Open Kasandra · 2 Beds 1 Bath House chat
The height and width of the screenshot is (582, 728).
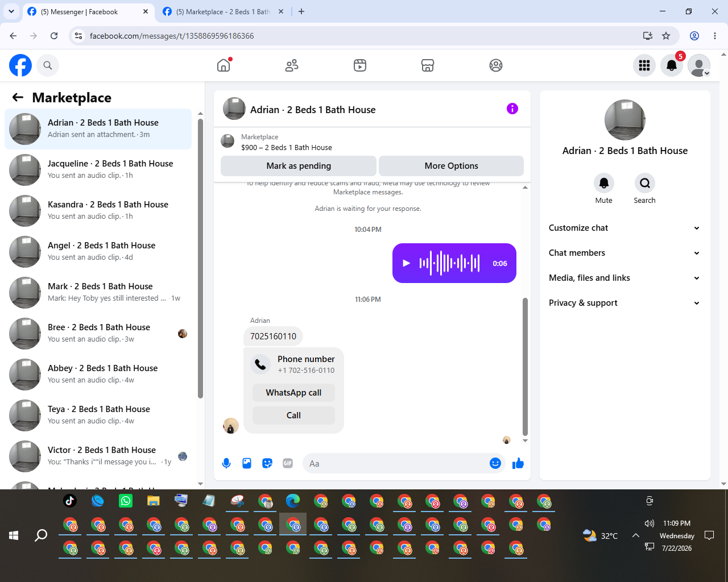point(98,210)
